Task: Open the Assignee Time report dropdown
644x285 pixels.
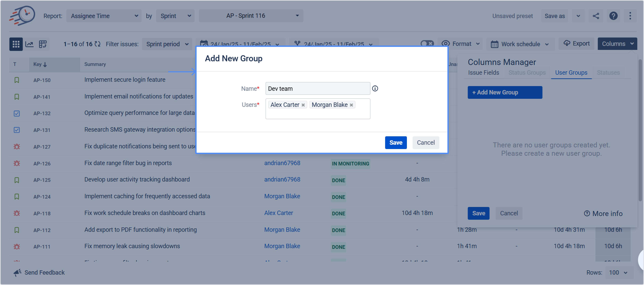Action: pos(104,16)
